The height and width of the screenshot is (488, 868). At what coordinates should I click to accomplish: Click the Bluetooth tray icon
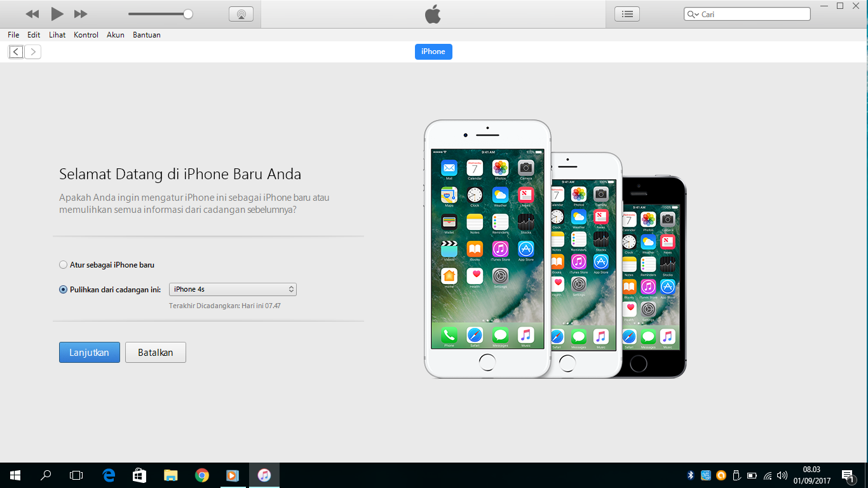click(691, 475)
